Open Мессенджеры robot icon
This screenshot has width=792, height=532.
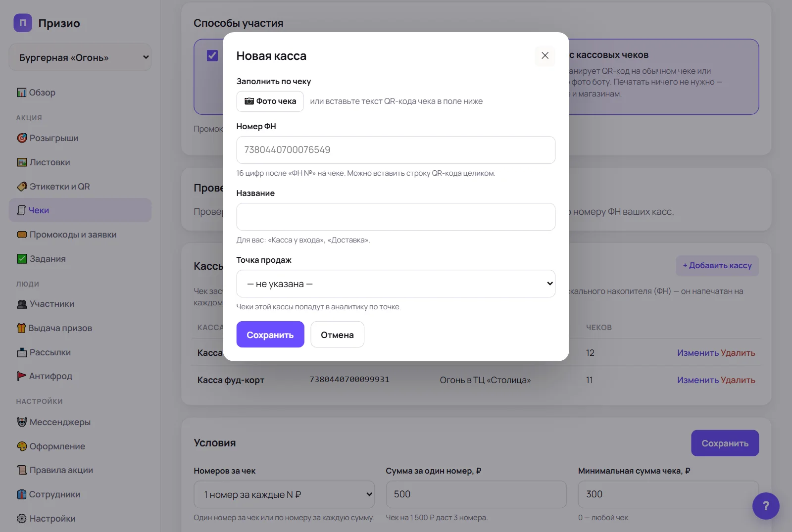(22, 422)
